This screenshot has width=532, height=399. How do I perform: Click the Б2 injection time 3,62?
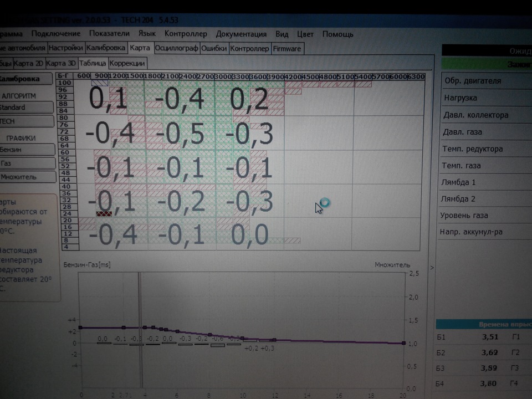489,352
